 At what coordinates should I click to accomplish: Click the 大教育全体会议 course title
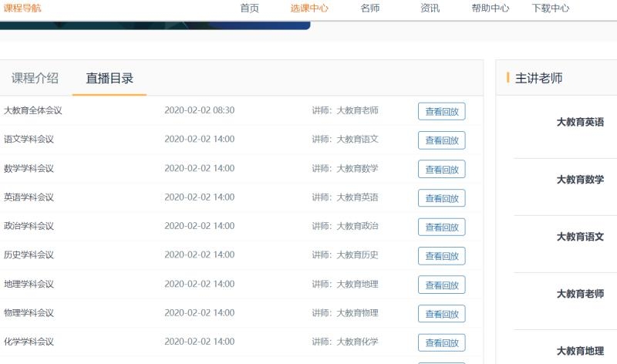coord(32,110)
